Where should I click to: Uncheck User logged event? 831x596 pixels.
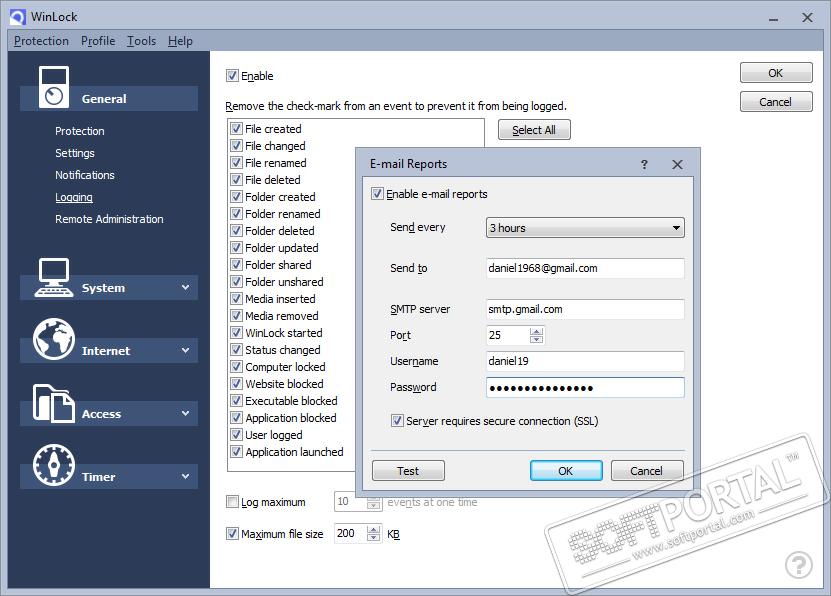click(236, 435)
